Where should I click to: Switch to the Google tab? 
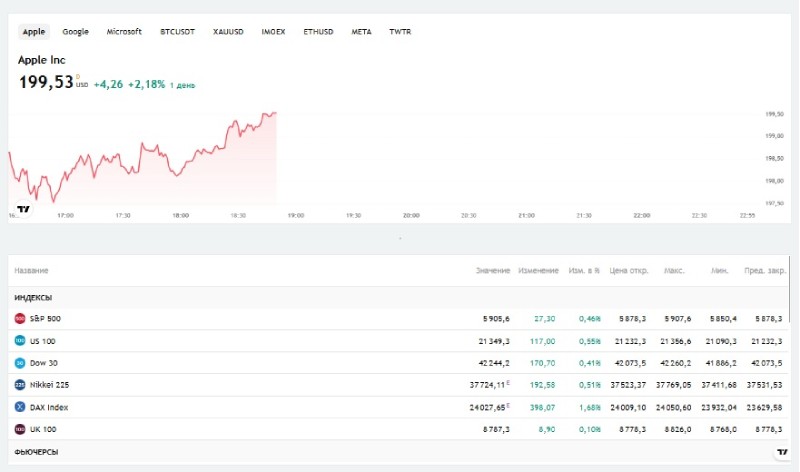coord(76,32)
